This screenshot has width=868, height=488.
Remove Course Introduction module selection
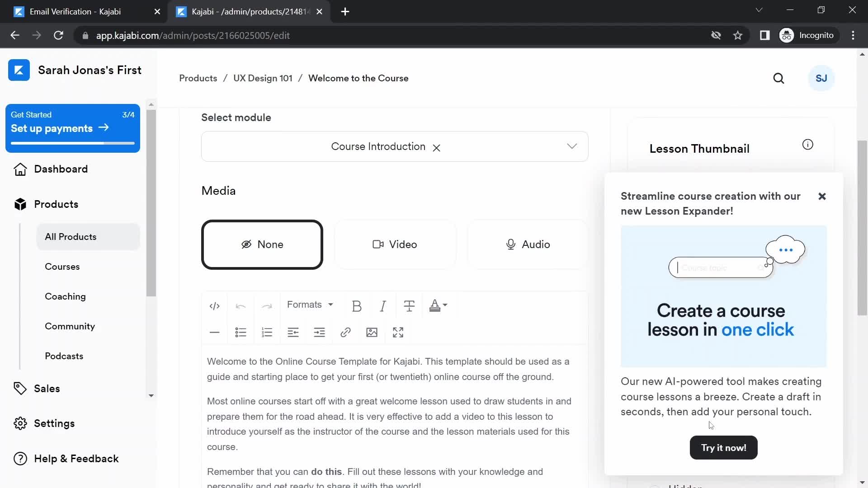tap(436, 148)
